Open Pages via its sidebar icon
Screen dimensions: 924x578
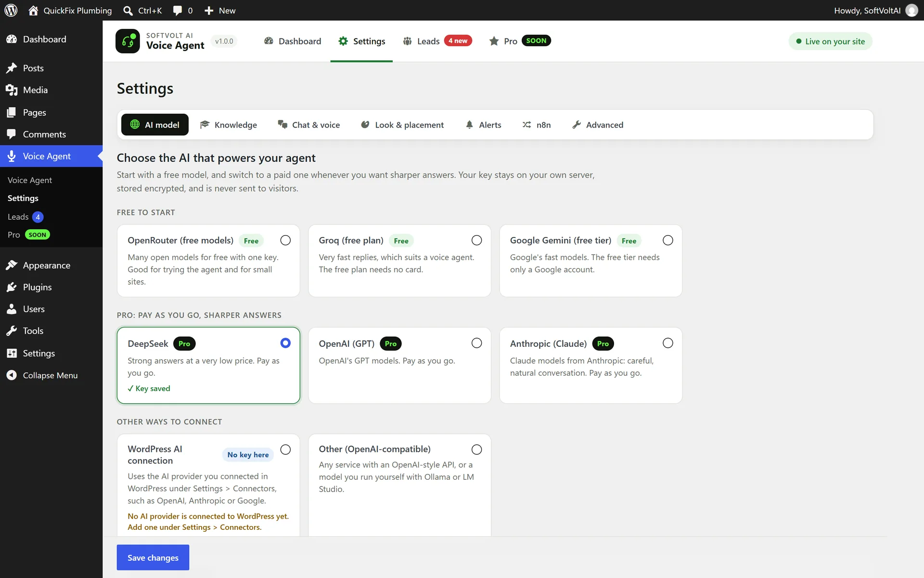12,112
